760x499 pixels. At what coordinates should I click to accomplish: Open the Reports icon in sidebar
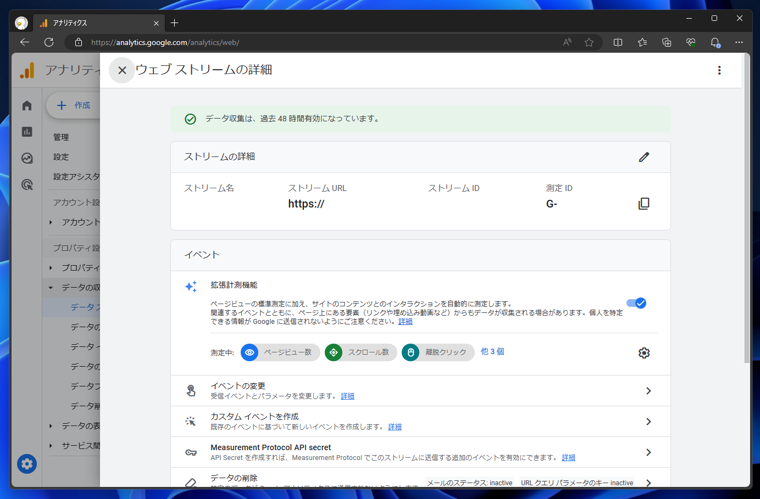27,132
